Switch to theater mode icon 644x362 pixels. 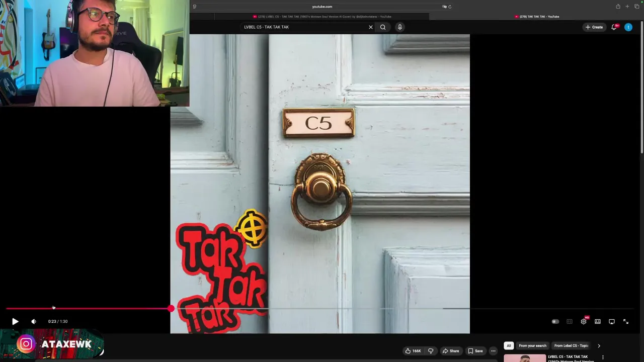(x=598, y=322)
